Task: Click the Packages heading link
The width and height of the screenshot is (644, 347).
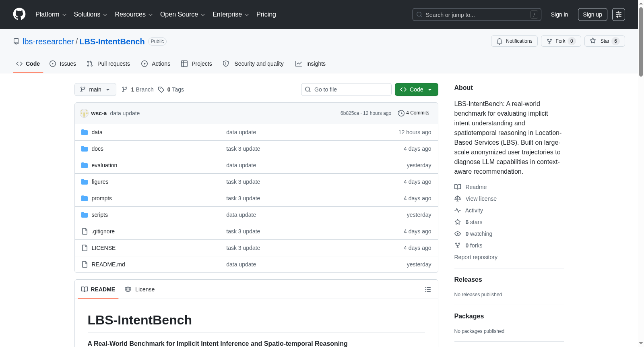Action: click(x=469, y=316)
